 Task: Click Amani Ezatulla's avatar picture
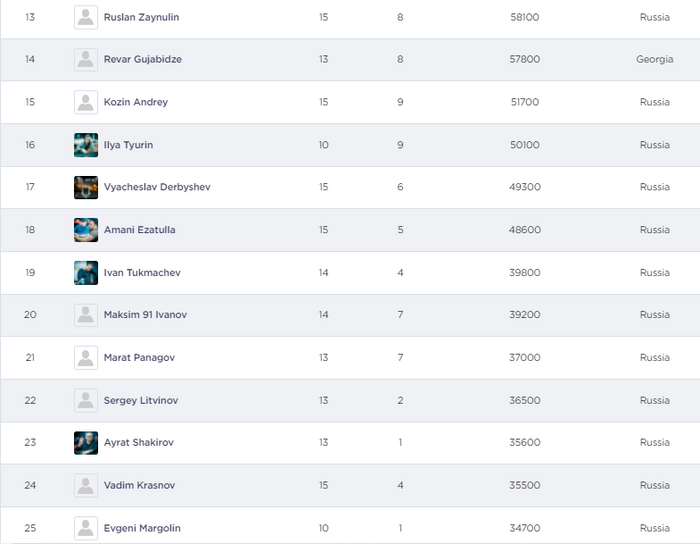[86, 230]
